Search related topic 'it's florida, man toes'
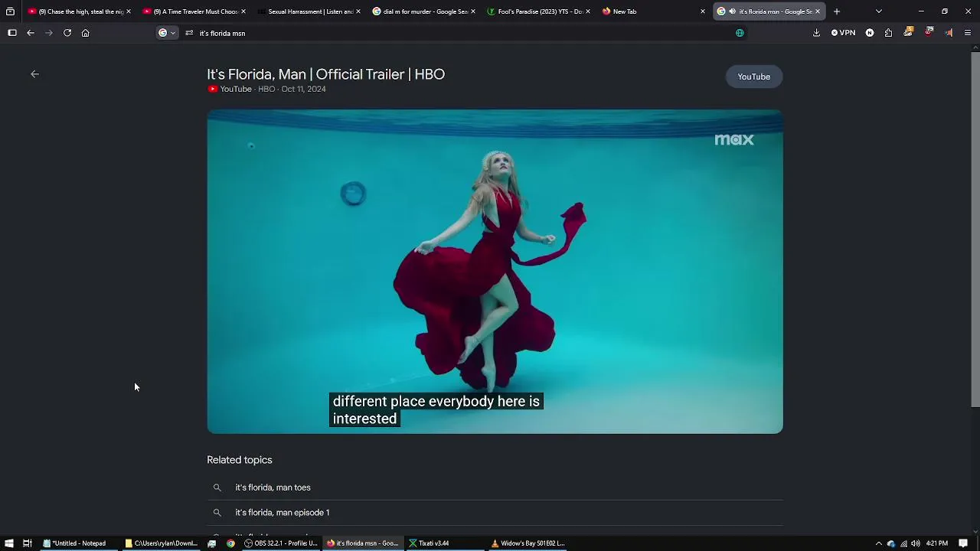The width and height of the screenshot is (980, 551). click(x=495, y=487)
